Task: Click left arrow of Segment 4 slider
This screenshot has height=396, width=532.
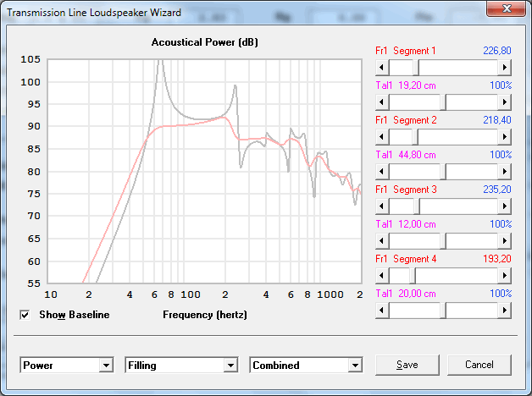Action: coord(382,276)
